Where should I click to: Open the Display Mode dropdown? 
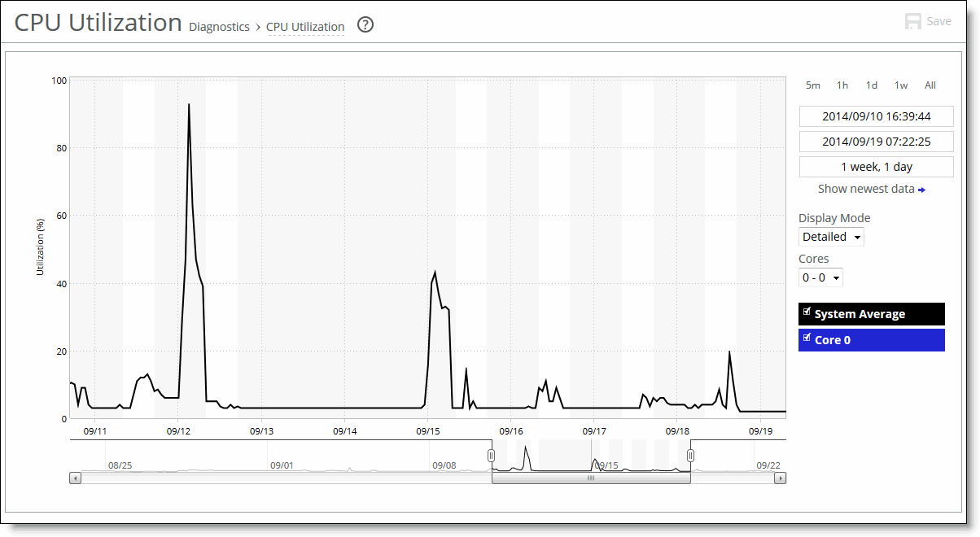click(x=831, y=237)
